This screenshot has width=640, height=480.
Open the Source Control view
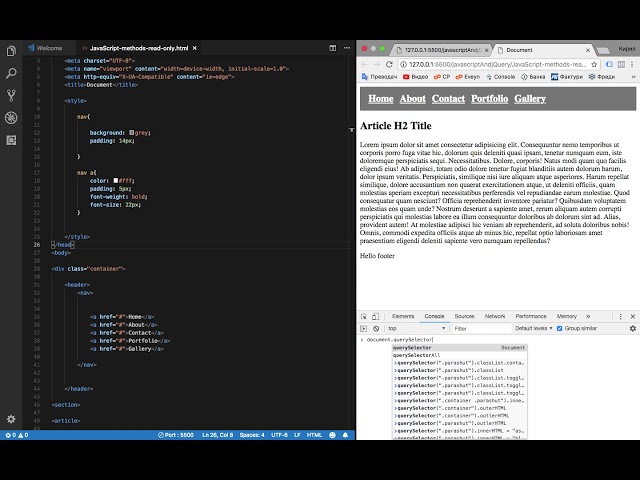point(11,96)
